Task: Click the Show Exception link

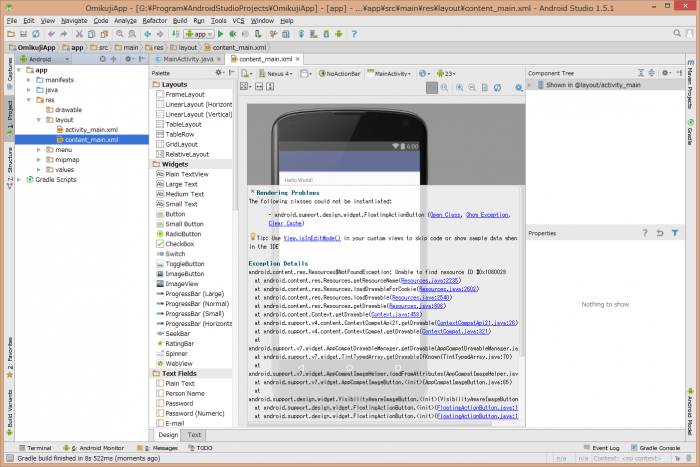Action: tap(487, 215)
